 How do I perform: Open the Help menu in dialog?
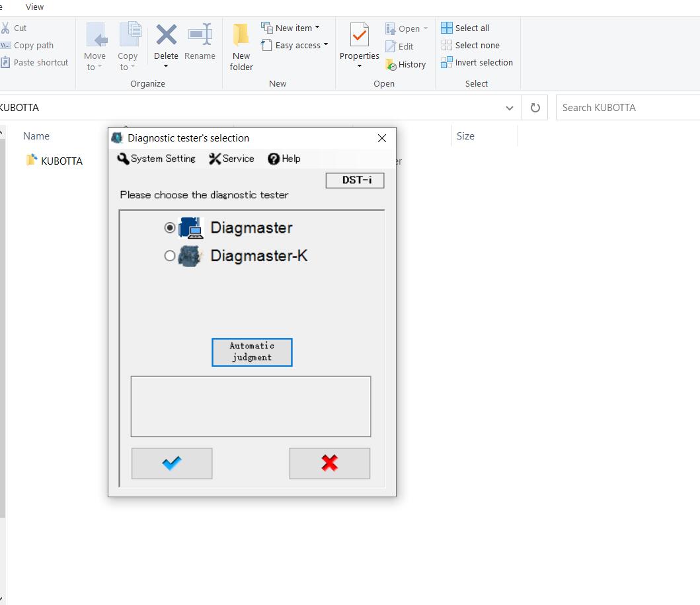(x=284, y=159)
